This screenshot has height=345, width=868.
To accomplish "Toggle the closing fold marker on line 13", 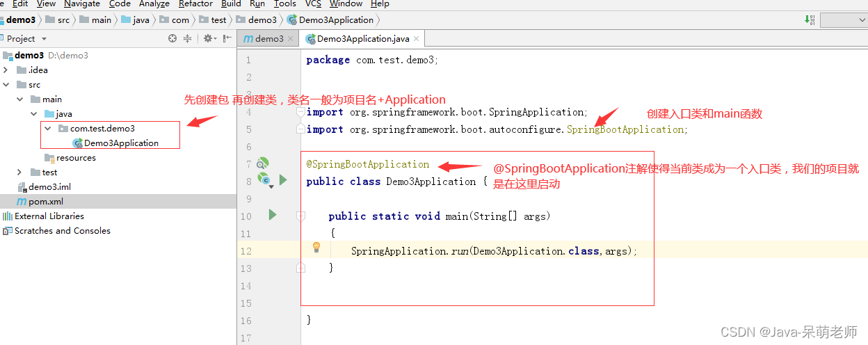I will pos(300,268).
